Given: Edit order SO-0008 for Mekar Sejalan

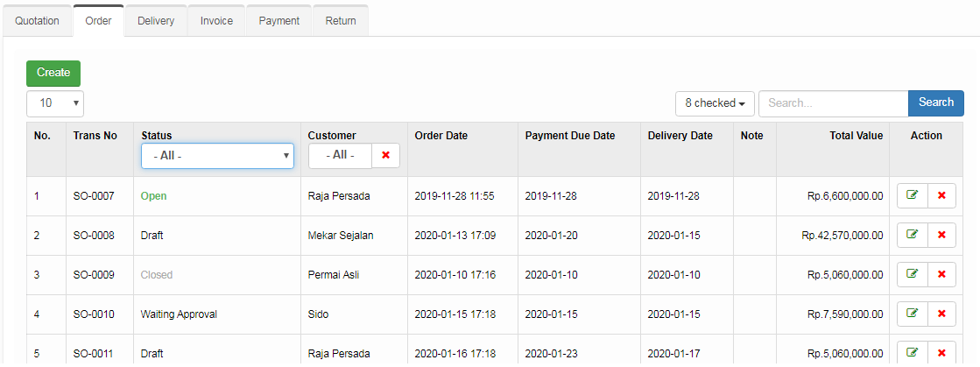Looking at the screenshot, I should click(x=912, y=235).
